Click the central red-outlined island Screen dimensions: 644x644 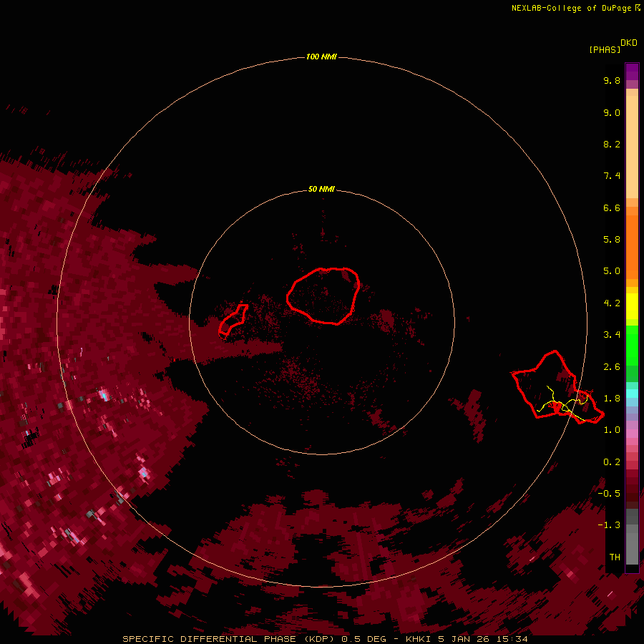(323, 296)
